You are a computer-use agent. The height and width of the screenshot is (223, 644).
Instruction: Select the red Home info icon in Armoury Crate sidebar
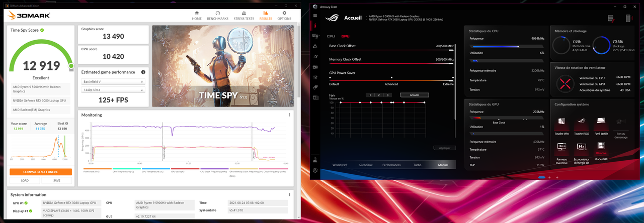click(315, 26)
